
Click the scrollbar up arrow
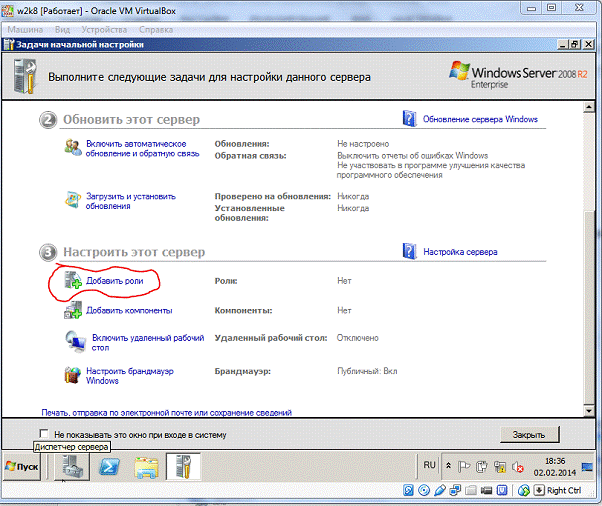pos(589,107)
